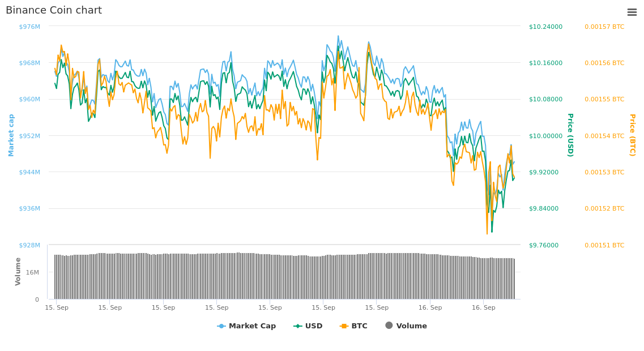644x351 pixels.
Task: Click the 0 volume axis label
Action: [x=37, y=299]
